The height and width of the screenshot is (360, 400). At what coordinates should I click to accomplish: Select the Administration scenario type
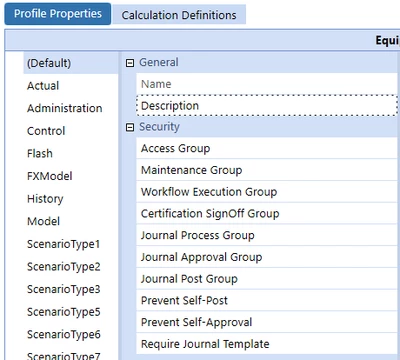pos(71,108)
